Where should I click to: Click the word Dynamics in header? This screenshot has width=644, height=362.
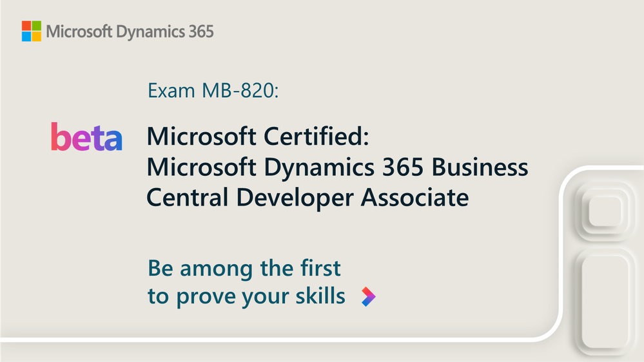[x=146, y=31]
